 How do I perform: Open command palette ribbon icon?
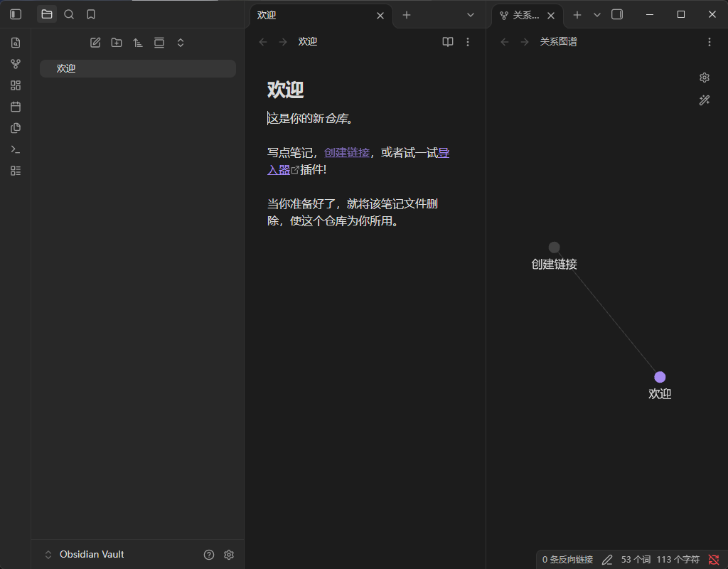(16, 149)
